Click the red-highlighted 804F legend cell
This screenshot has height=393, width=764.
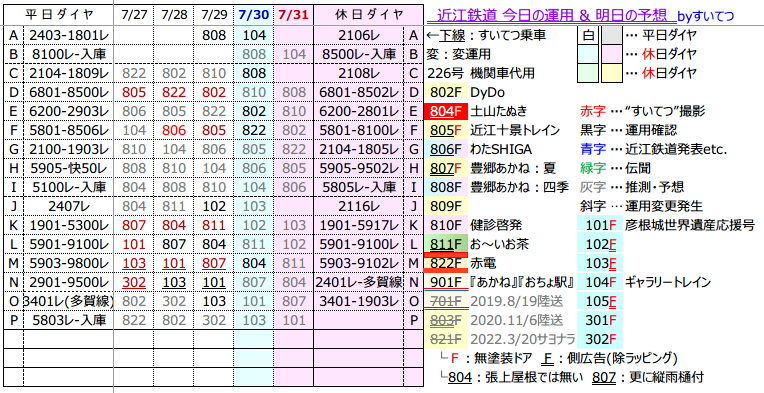(446, 111)
